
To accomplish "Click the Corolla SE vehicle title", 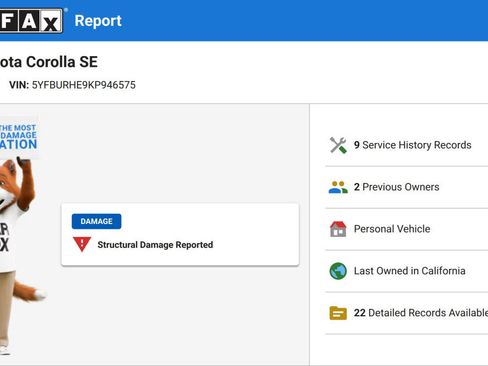I will click(x=49, y=62).
